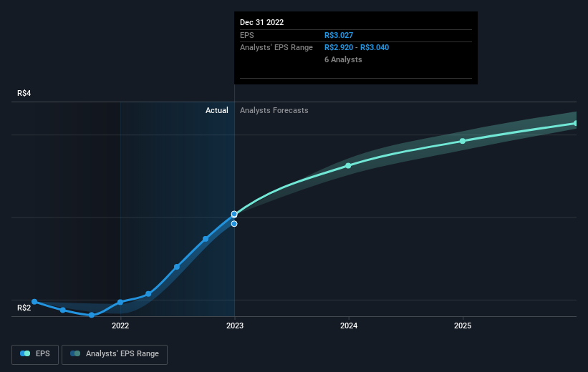Select the first EPS data point near R$2
Viewport: 588px width, 372px height.
pos(34,302)
